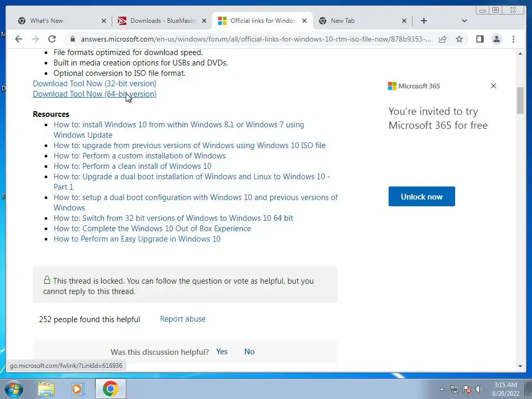Close the Official links for Windows tab
532x399 pixels.
[304, 21]
